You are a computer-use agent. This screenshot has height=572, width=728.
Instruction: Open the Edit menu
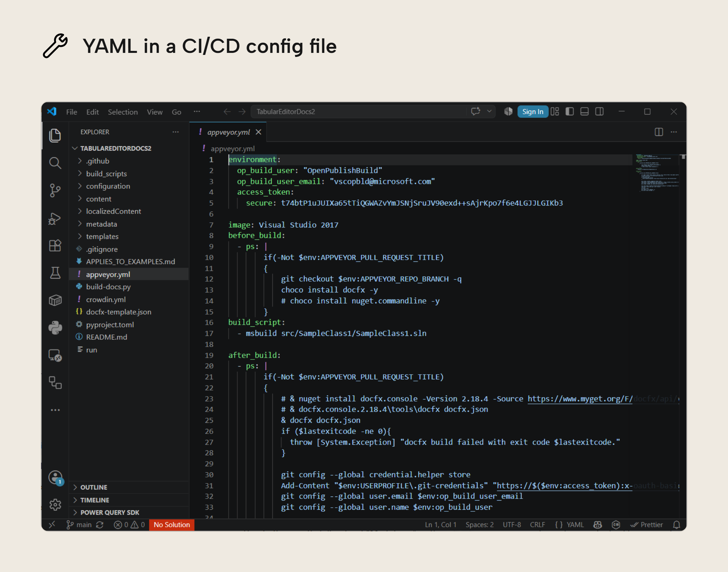(x=92, y=112)
